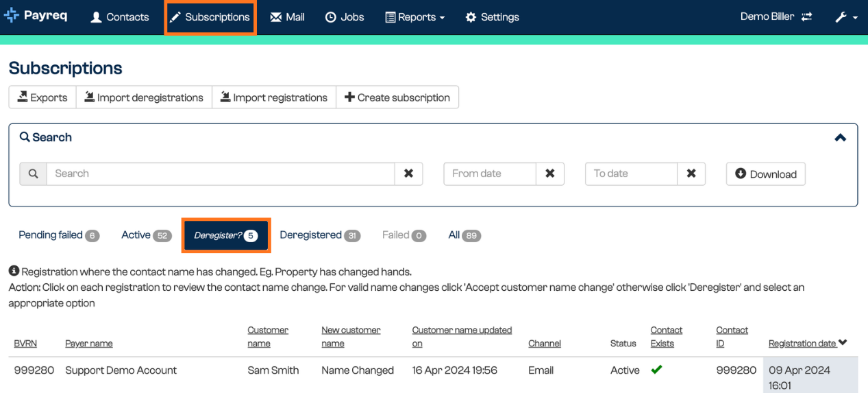
Task: Open the Jobs page
Action: (345, 17)
